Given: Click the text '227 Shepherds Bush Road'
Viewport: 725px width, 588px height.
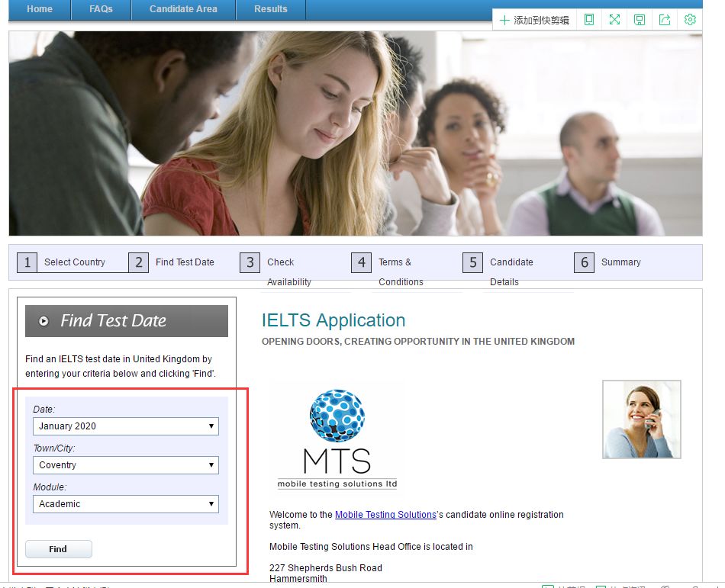Looking at the screenshot, I should pyautogui.click(x=326, y=567).
